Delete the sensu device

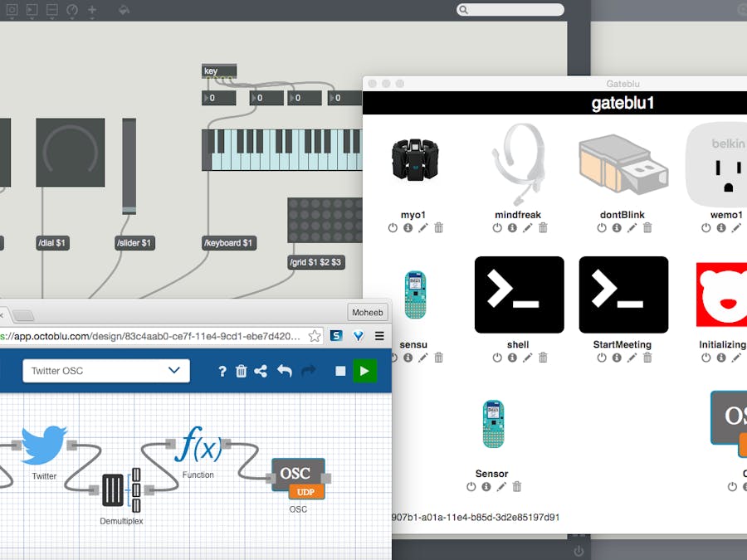pyautogui.click(x=439, y=358)
